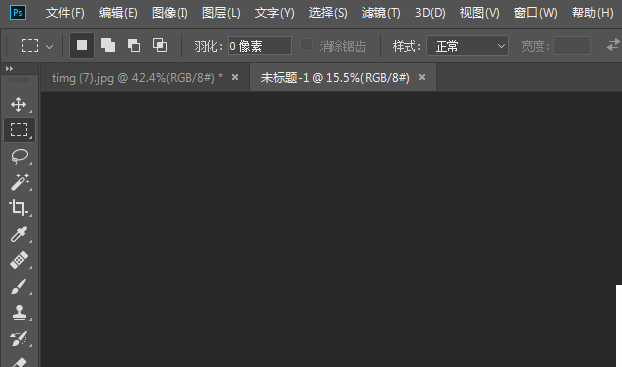Choose Add to Selection mode icon
622x367 pixels.
point(108,46)
